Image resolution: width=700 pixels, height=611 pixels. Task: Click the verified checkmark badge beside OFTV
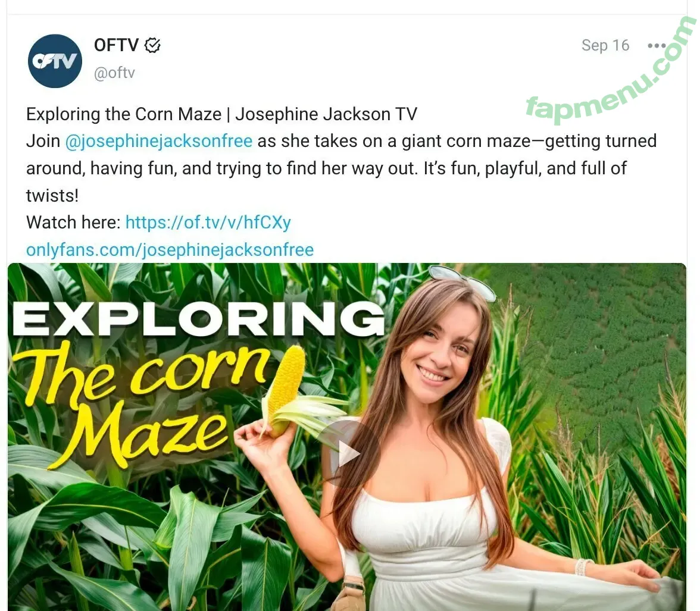[x=152, y=45]
